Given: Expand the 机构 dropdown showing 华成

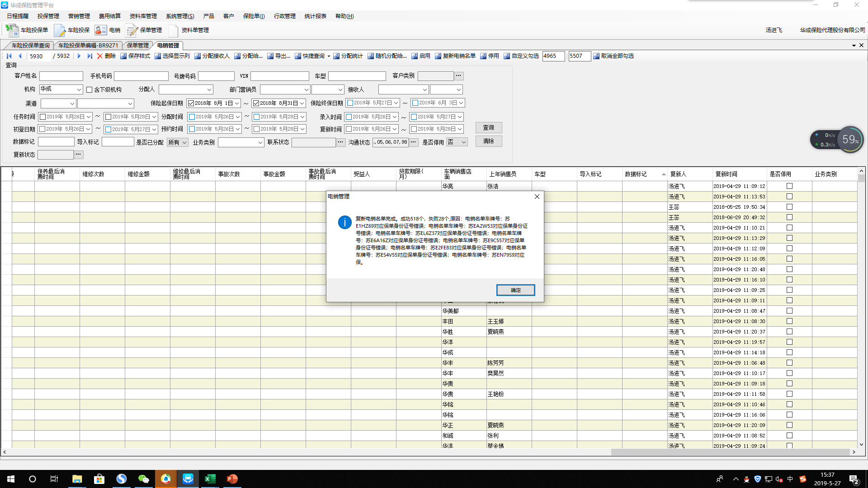Looking at the screenshot, I should [79, 90].
